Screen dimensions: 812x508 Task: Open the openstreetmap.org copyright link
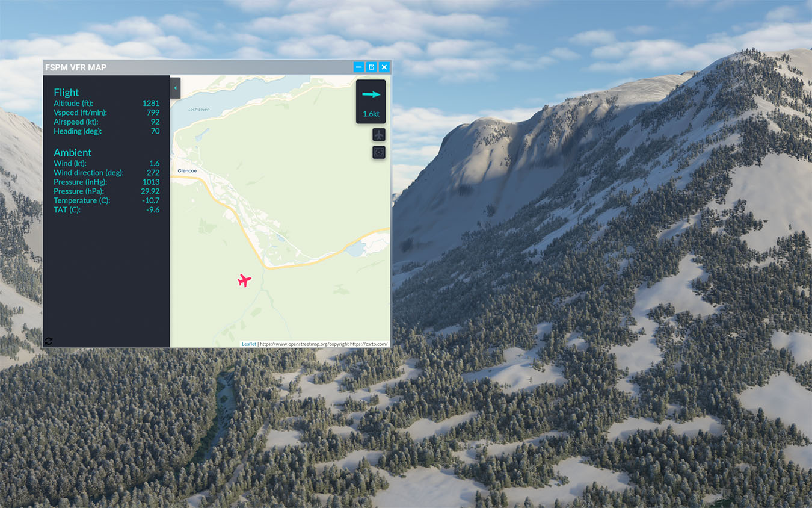point(304,344)
